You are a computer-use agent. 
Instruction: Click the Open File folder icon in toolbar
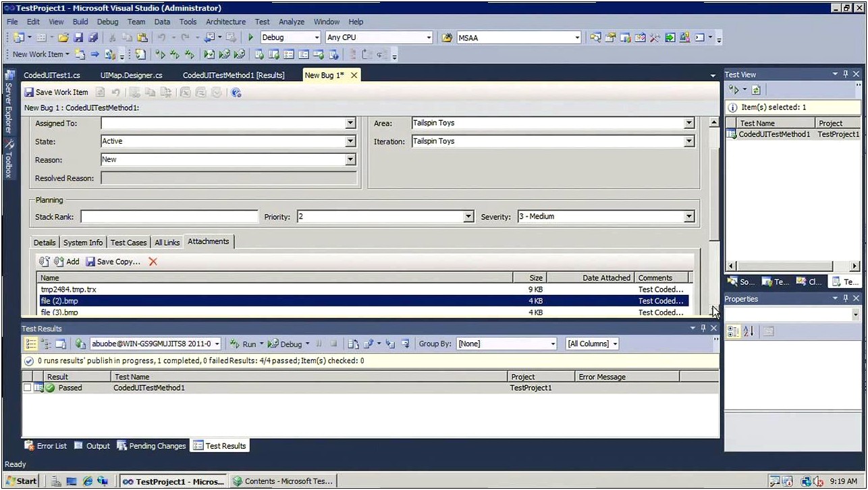click(63, 38)
